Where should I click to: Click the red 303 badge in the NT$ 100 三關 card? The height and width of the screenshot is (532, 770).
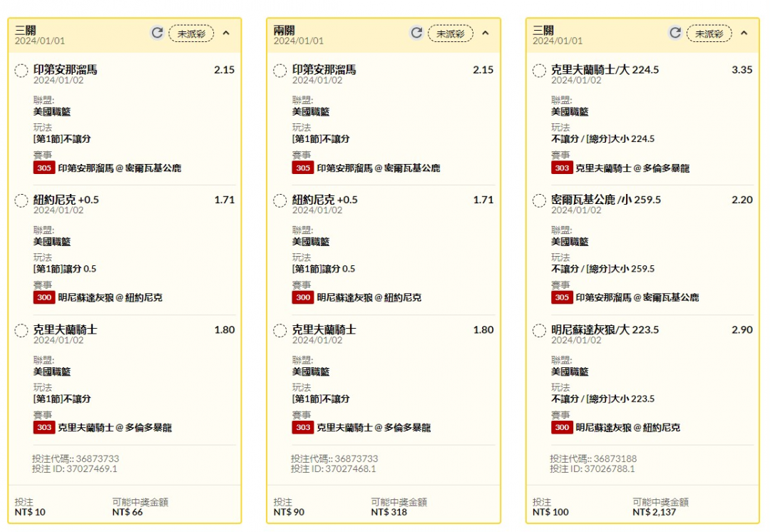(x=562, y=168)
